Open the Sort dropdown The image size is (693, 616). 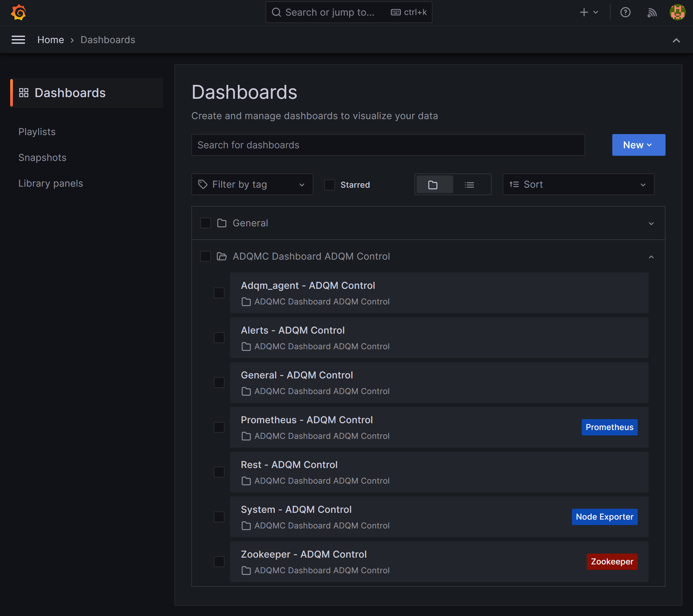(578, 184)
